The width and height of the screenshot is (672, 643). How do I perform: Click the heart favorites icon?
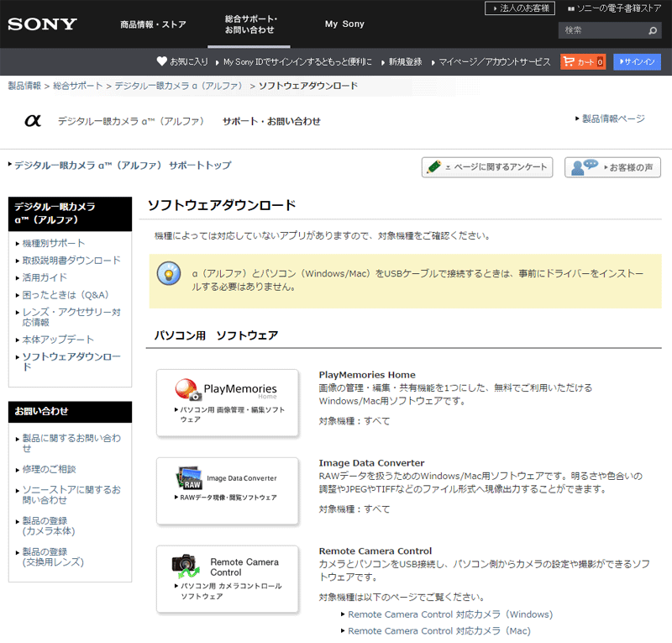(x=161, y=61)
